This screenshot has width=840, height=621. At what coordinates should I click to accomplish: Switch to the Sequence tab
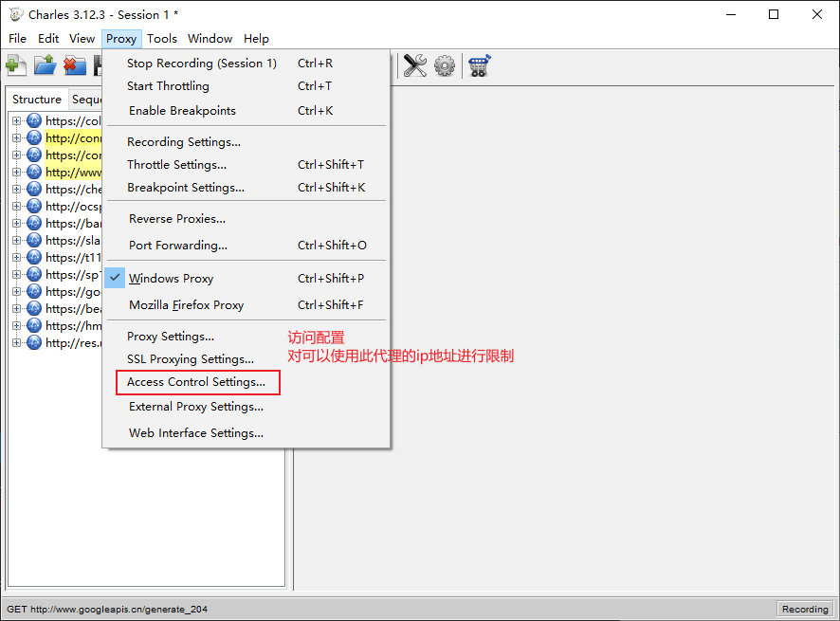coord(85,100)
